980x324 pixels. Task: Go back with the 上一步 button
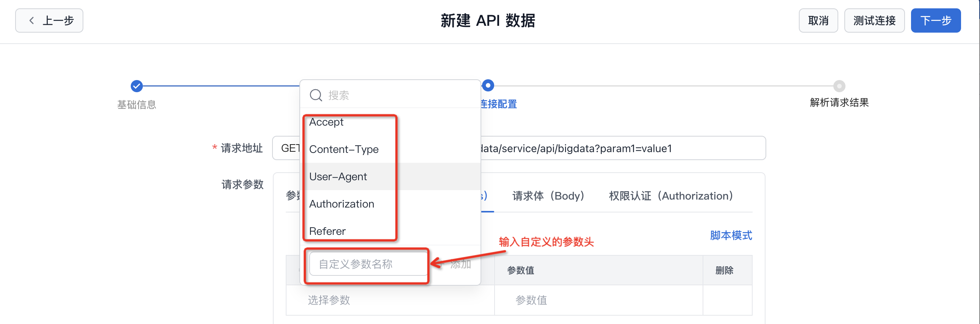click(x=50, y=20)
